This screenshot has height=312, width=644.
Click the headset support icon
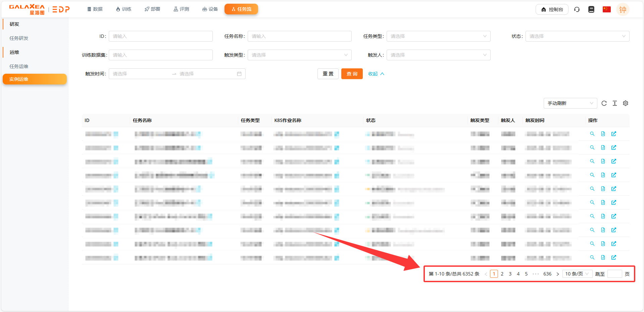pos(577,9)
